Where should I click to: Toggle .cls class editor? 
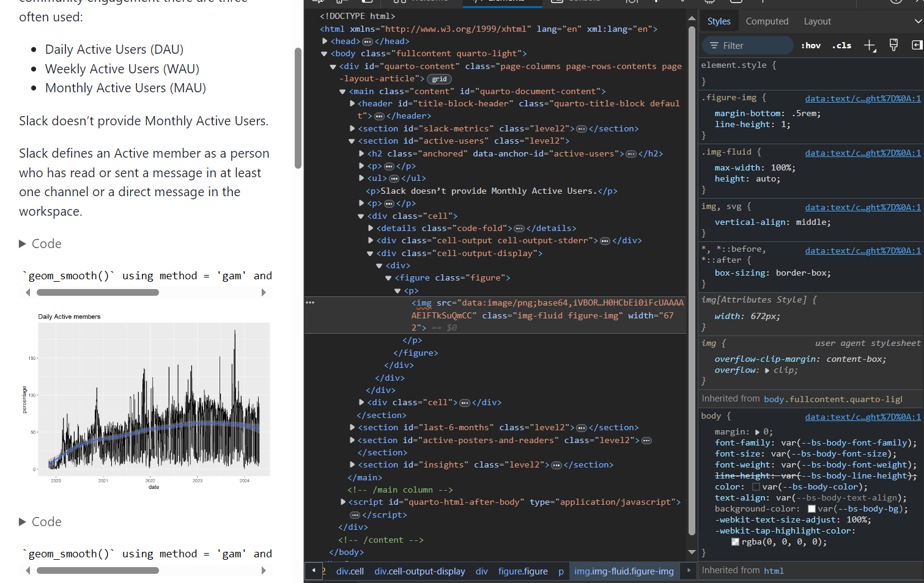(842, 45)
